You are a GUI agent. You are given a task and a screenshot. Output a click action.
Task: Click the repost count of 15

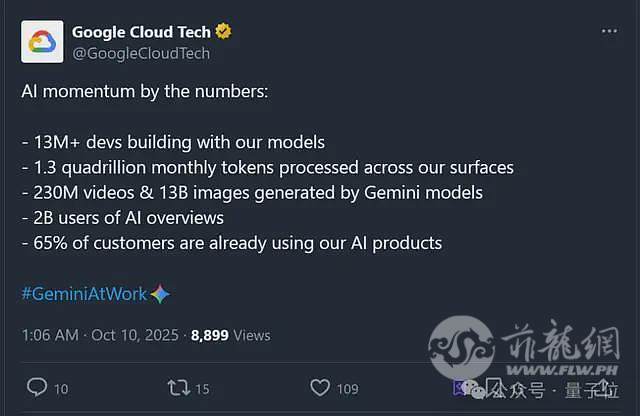pos(202,388)
